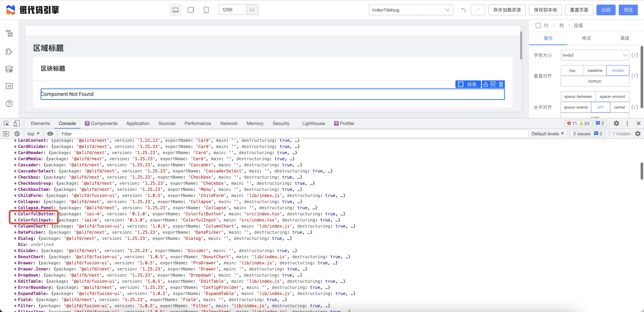Toggle live expression eye icon in Console
This screenshot has height=312, width=644.
(x=50, y=134)
